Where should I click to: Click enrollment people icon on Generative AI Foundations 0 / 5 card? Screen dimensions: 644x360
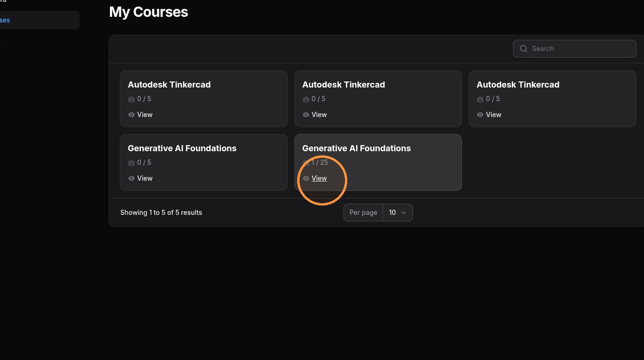(132, 162)
